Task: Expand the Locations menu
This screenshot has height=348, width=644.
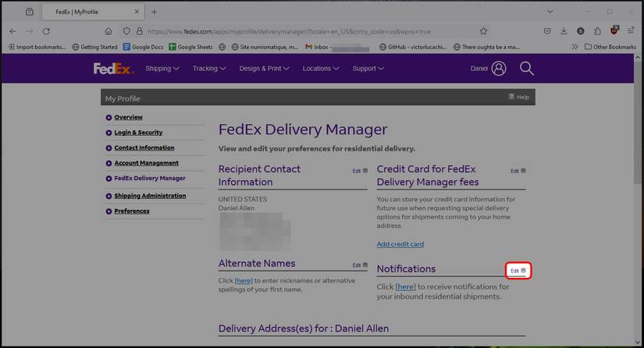Action: pyautogui.click(x=320, y=69)
